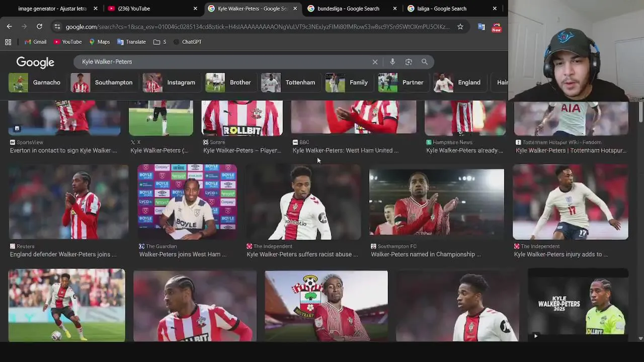Go forward using browser forward arrow
This screenshot has width=644, height=362.
tap(24, 26)
